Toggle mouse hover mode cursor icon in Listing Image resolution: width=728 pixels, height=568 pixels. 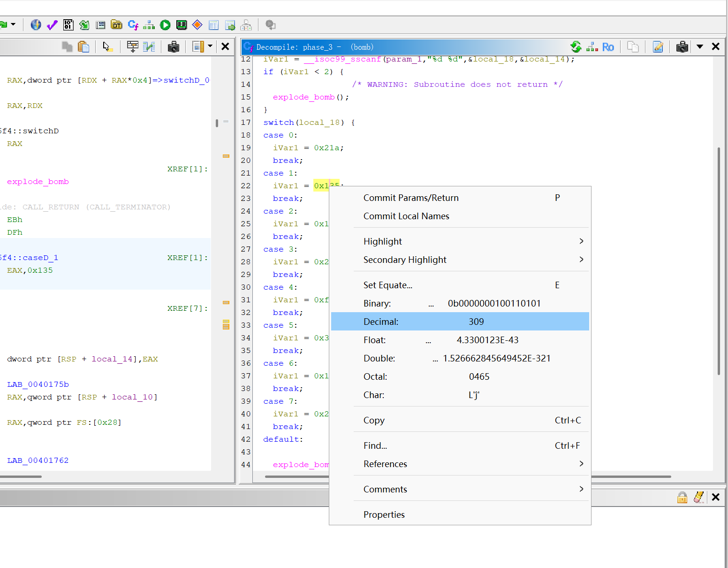click(x=107, y=46)
